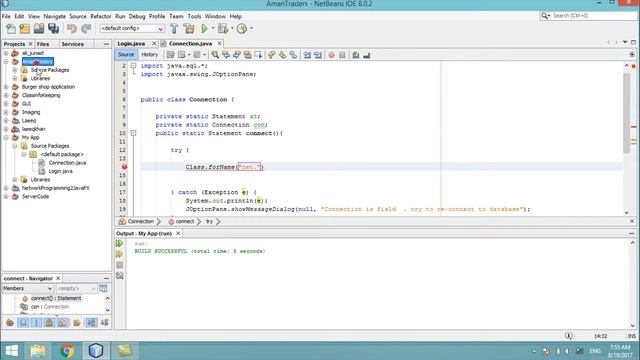The width and height of the screenshot is (640, 360).
Task: Expand Libraries under My App
Action: pyautogui.click(x=15, y=180)
